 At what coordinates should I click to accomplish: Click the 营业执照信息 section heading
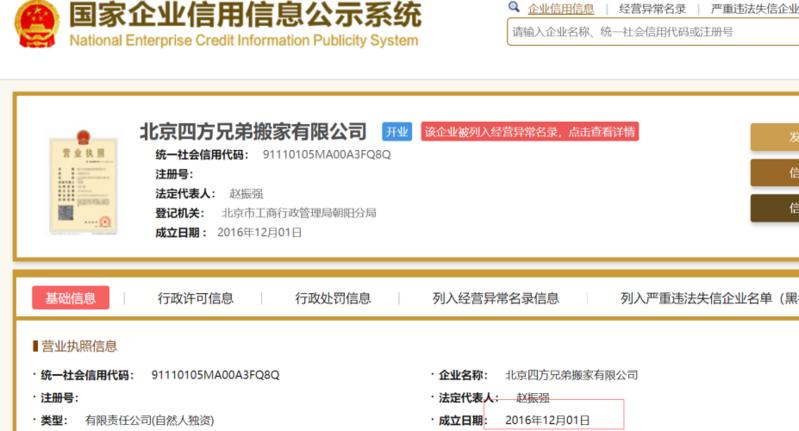point(79,346)
